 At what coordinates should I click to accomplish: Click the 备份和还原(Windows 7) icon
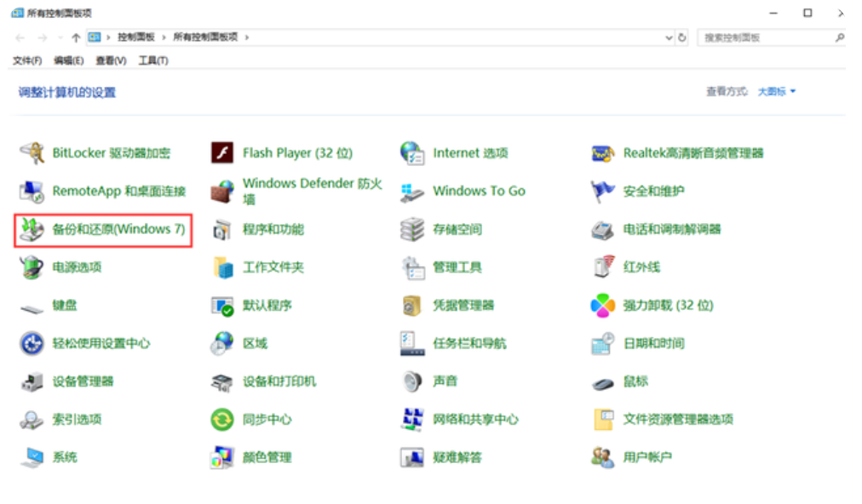[32, 229]
